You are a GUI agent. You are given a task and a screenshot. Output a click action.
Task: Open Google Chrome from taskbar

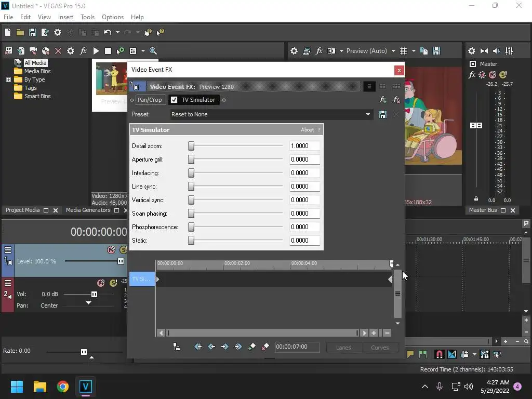63,387
